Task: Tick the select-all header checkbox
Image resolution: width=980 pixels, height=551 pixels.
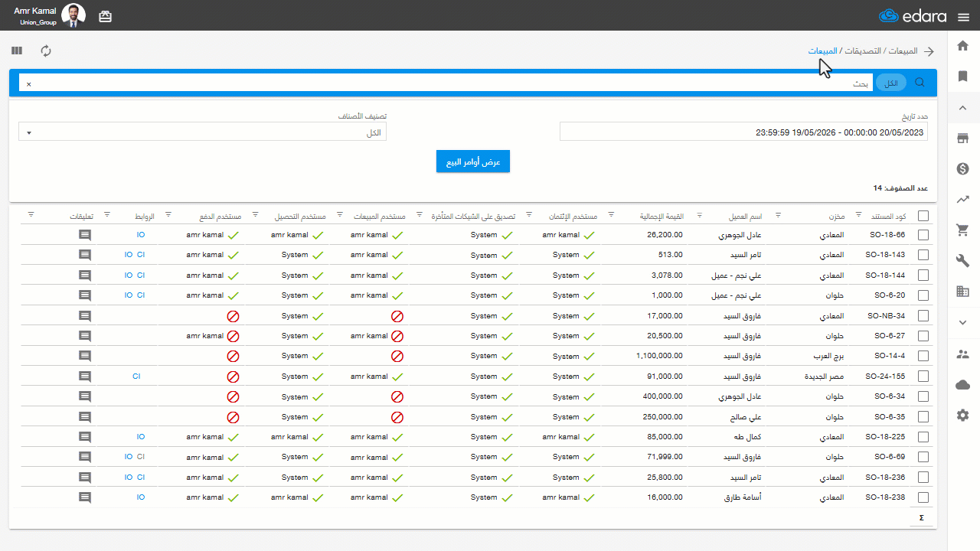Action: click(923, 216)
